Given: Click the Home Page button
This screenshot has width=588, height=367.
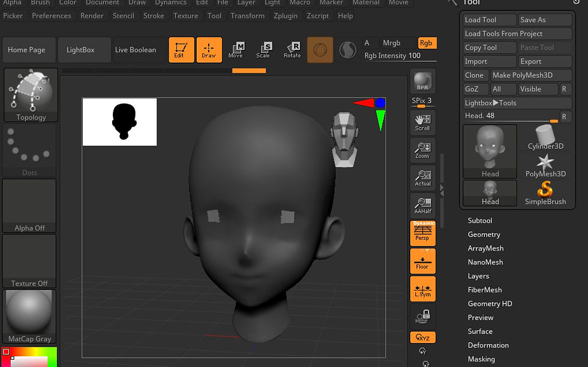Looking at the screenshot, I should [29, 50].
